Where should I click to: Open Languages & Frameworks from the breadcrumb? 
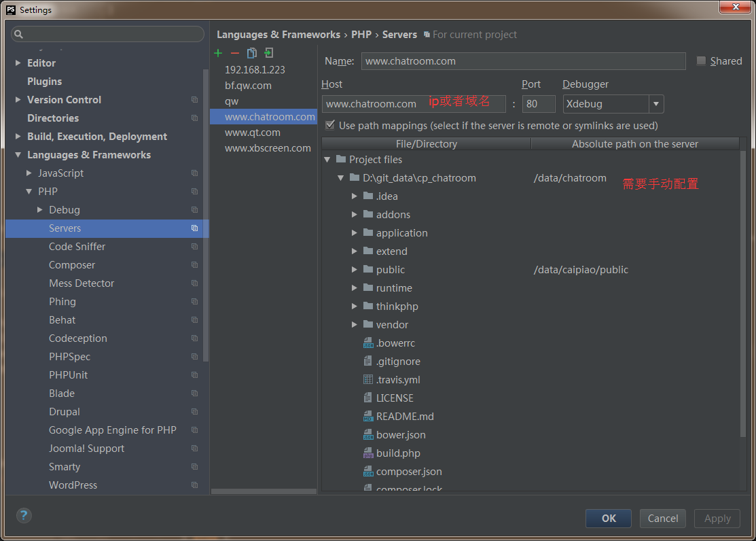278,34
